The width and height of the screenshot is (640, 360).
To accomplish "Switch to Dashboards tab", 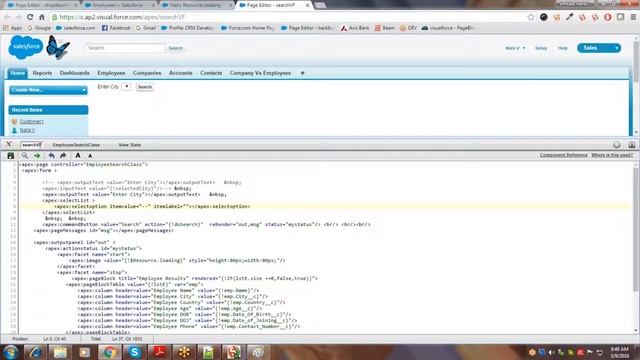I will 74,73.
